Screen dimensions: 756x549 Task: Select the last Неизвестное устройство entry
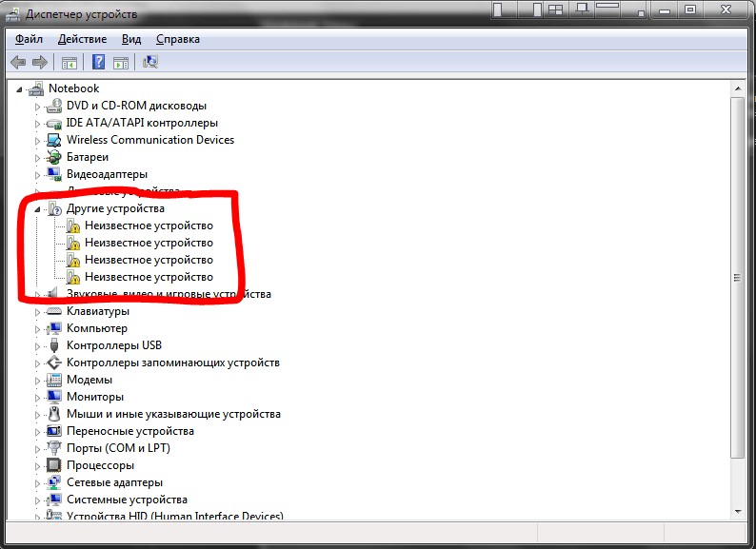[x=149, y=277]
